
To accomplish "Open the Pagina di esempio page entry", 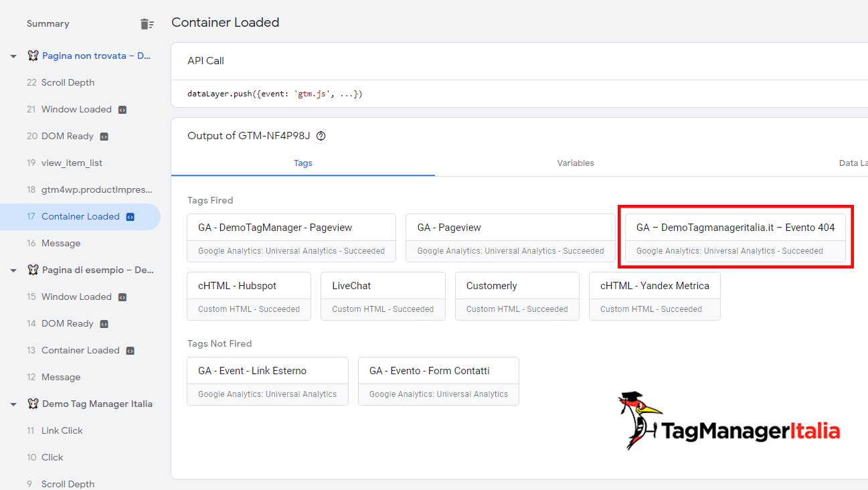I will [98, 270].
